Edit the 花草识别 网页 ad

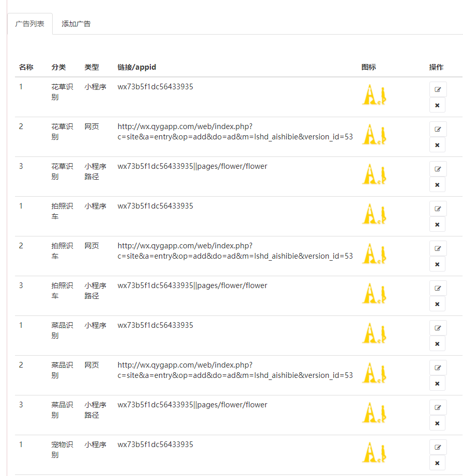pos(438,129)
